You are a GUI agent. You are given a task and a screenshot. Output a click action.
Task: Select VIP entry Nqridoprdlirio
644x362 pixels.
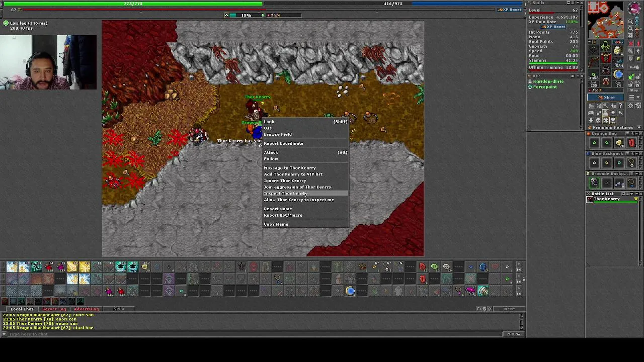[x=548, y=81]
